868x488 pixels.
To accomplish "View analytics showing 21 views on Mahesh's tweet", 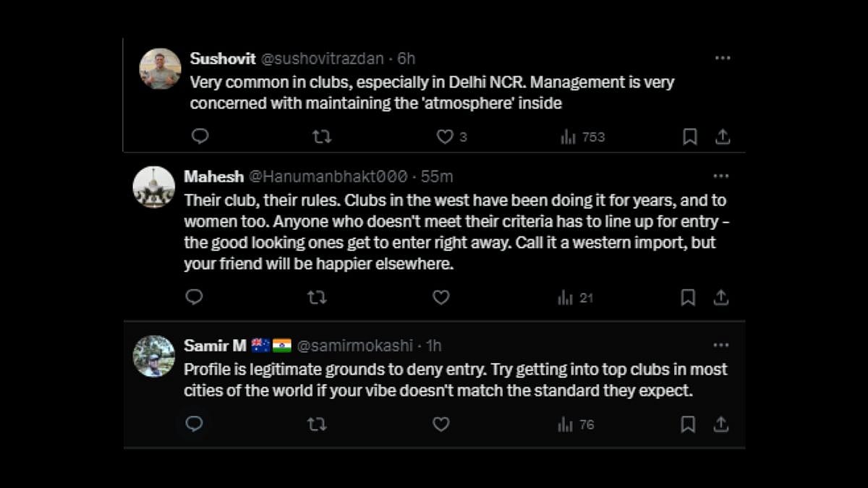I will tap(575, 297).
